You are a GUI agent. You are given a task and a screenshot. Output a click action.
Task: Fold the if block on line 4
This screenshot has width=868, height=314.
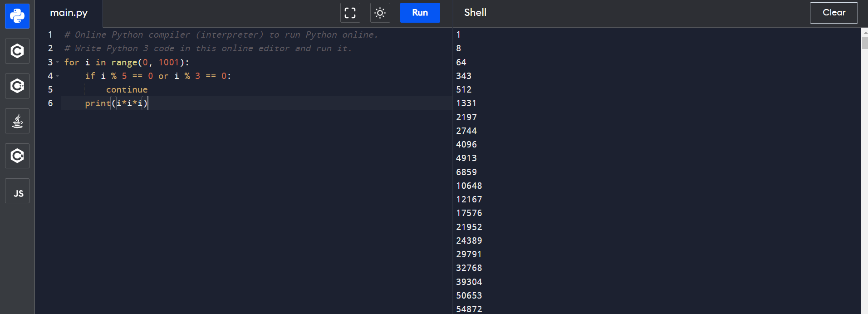(x=58, y=76)
